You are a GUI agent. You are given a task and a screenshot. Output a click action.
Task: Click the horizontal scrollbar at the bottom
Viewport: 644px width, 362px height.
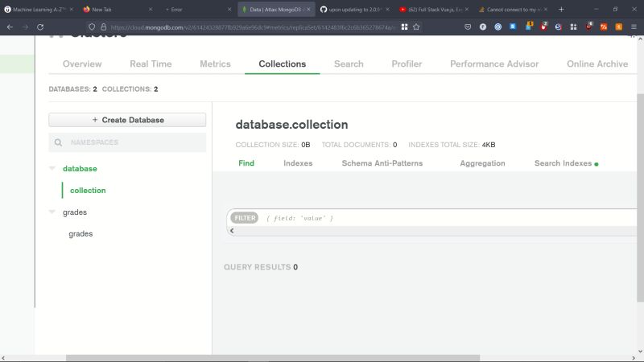pyautogui.click(x=273, y=358)
